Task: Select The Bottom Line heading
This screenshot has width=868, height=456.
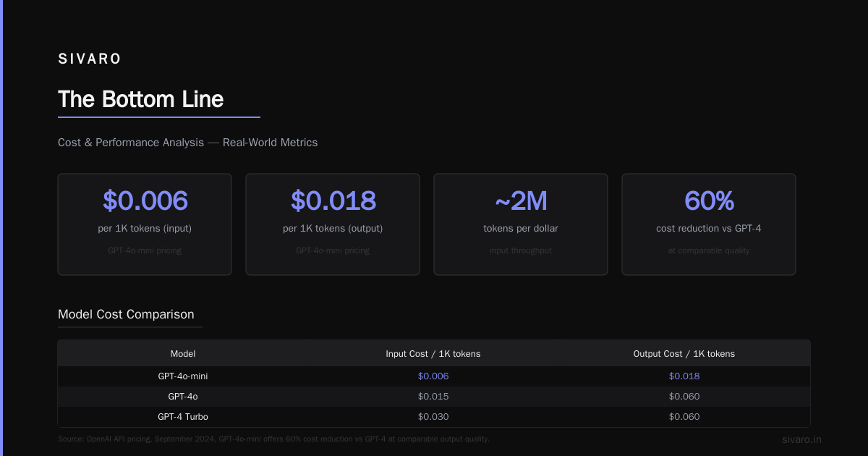Action: coord(141,99)
